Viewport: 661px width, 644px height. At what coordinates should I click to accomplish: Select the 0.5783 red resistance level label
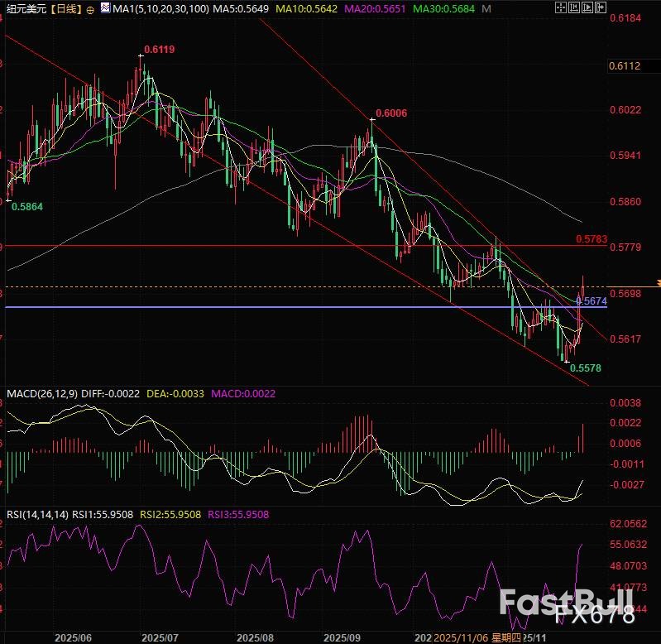click(x=592, y=238)
